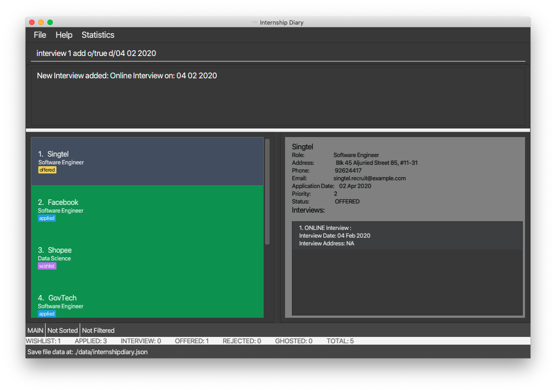Click the 'Not Sorted' status indicator
The image size is (556, 392).
62,331
